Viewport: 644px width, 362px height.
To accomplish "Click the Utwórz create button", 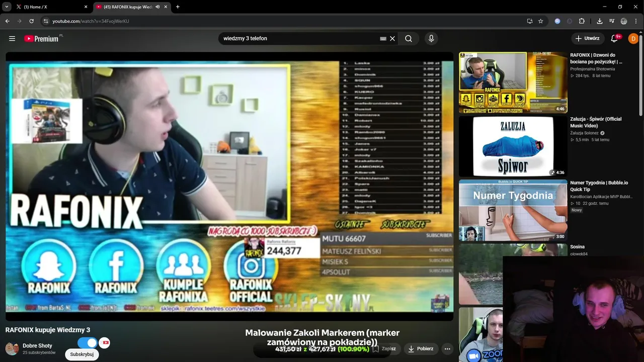I will tap(588, 38).
